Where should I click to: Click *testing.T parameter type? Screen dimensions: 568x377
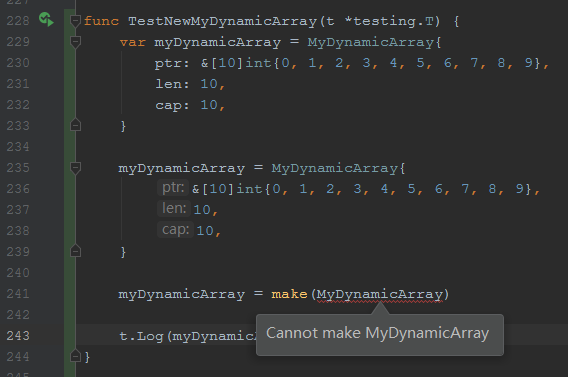click(388, 22)
